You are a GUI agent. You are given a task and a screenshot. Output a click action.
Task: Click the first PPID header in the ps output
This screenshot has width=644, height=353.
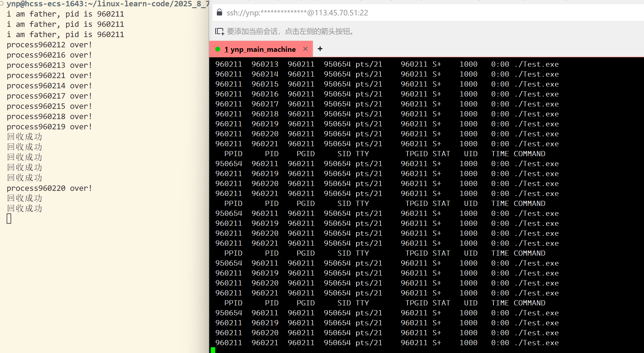(233, 154)
